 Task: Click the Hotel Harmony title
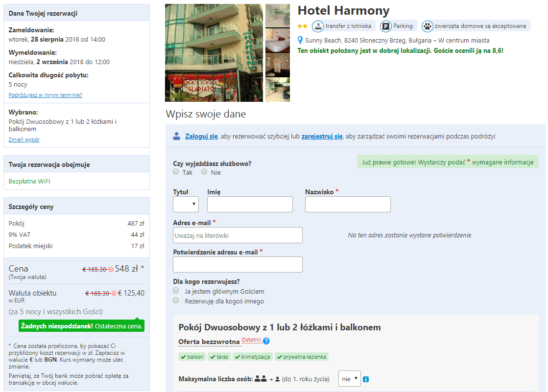[x=343, y=10]
